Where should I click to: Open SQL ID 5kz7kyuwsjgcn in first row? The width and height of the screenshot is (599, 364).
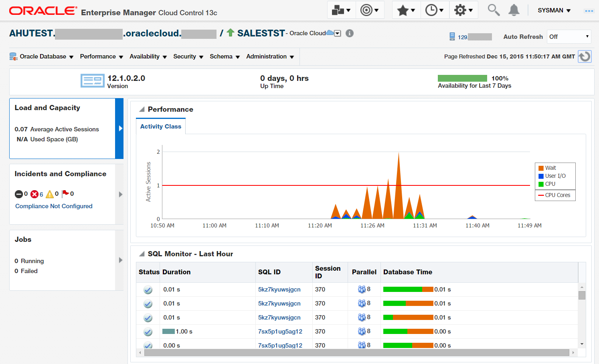(279, 290)
